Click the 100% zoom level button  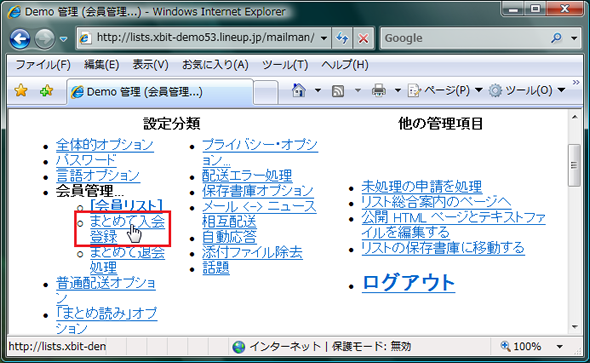521,346
